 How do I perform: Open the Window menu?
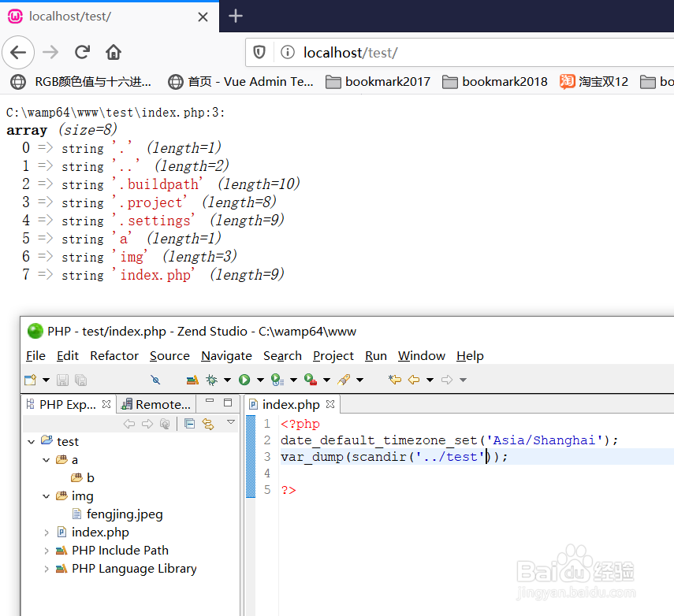click(422, 356)
